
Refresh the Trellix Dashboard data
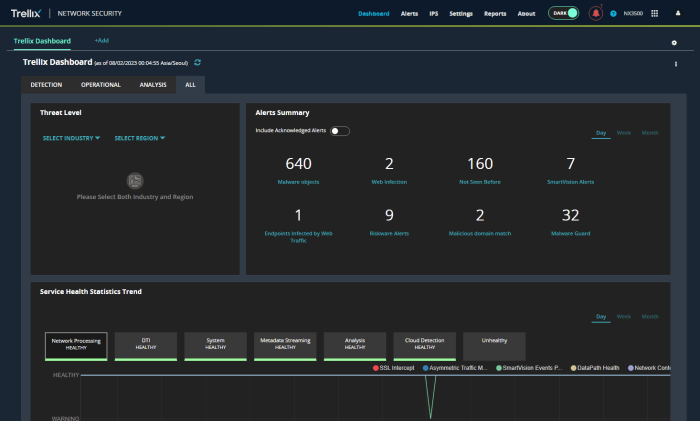198,62
